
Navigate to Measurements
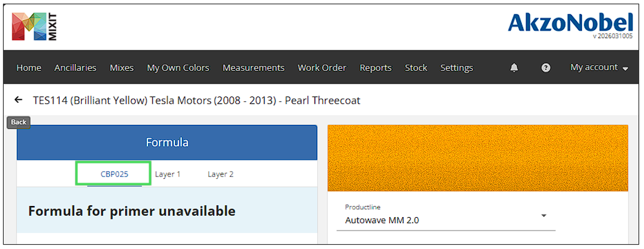(x=254, y=68)
